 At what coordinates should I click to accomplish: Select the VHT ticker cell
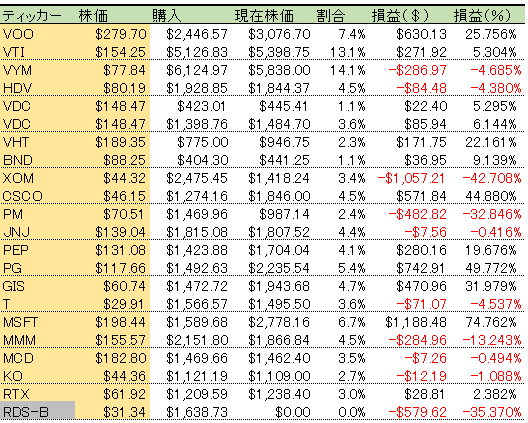click(x=16, y=142)
